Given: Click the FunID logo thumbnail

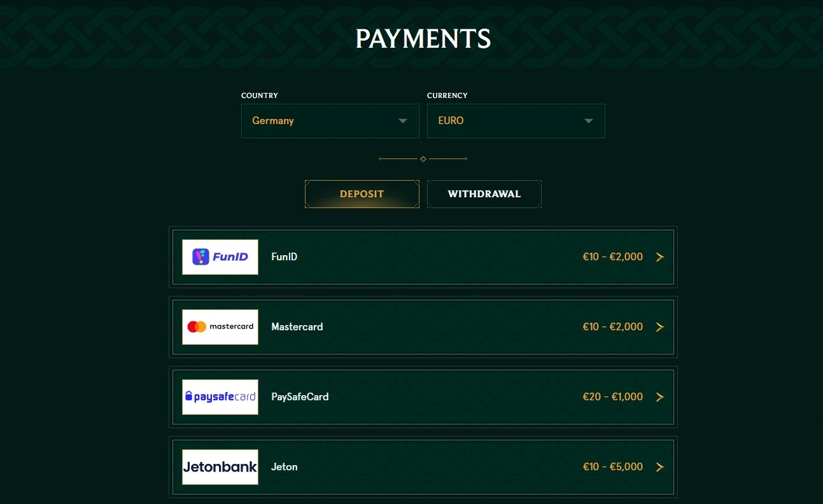Looking at the screenshot, I should 220,257.
